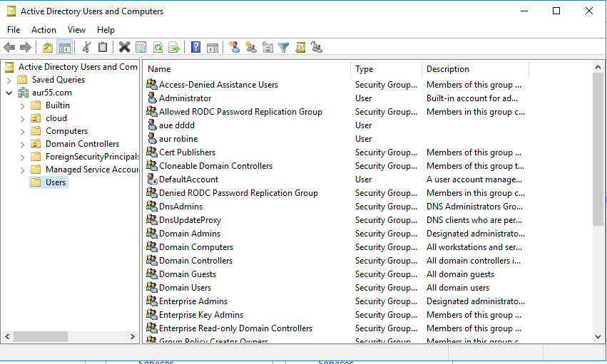This screenshot has height=364, width=607.
Task: Click the tree pane scroll-left arrow
Action: (7, 336)
